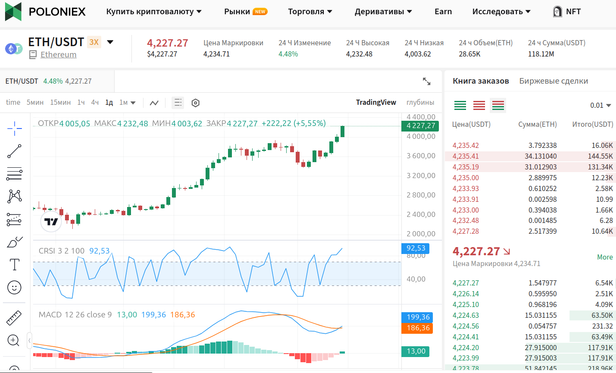Click the More link in order book

(x=605, y=257)
